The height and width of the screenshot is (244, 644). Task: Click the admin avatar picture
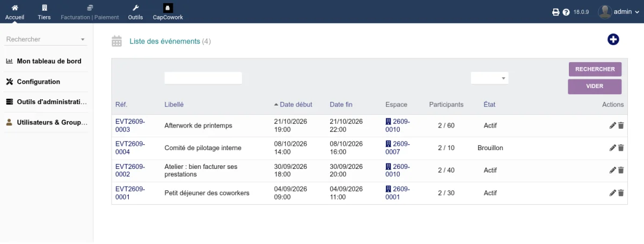[x=605, y=12]
